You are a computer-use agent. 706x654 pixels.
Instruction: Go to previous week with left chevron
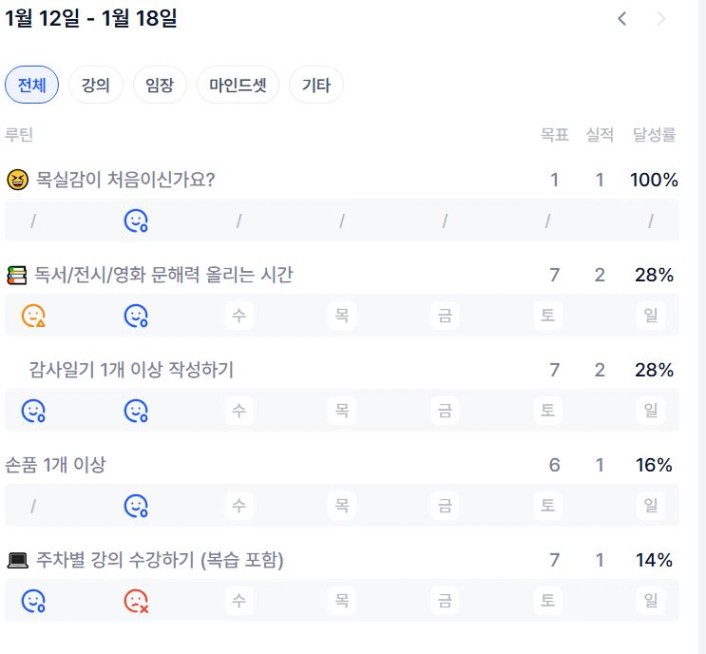pos(622,19)
